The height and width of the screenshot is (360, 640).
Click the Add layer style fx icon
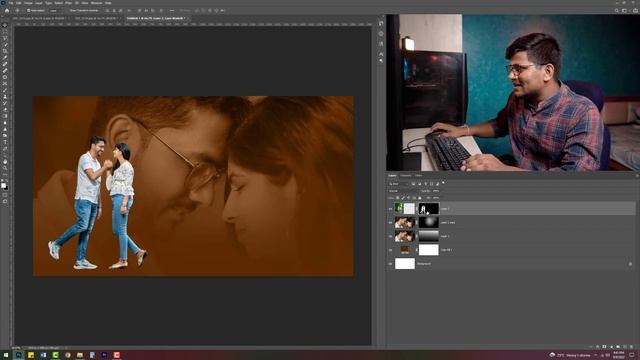(x=598, y=347)
